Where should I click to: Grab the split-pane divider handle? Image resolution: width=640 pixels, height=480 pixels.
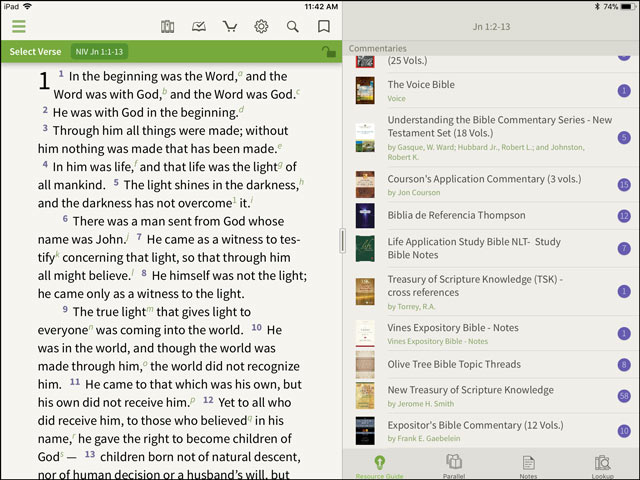(342, 241)
